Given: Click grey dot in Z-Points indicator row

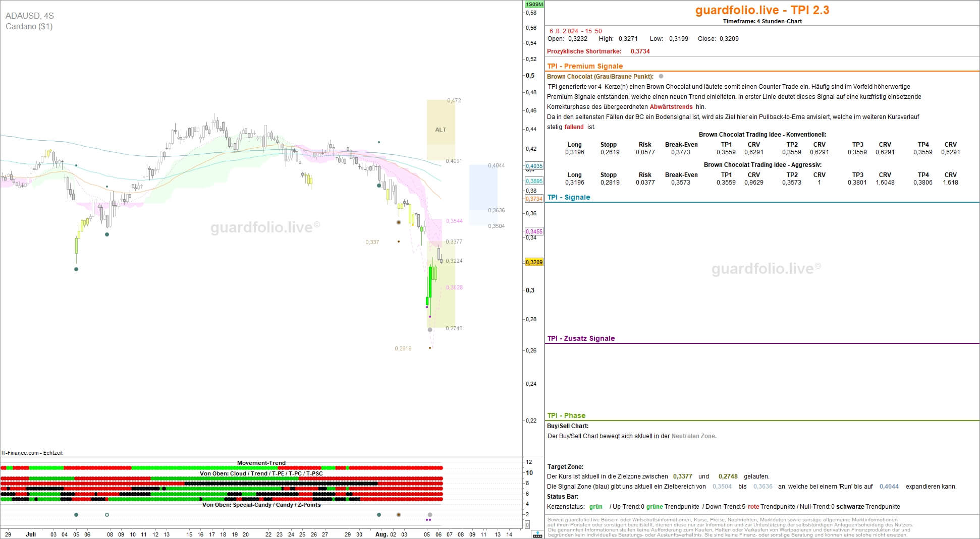Looking at the screenshot, I should pyautogui.click(x=430, y=515).
